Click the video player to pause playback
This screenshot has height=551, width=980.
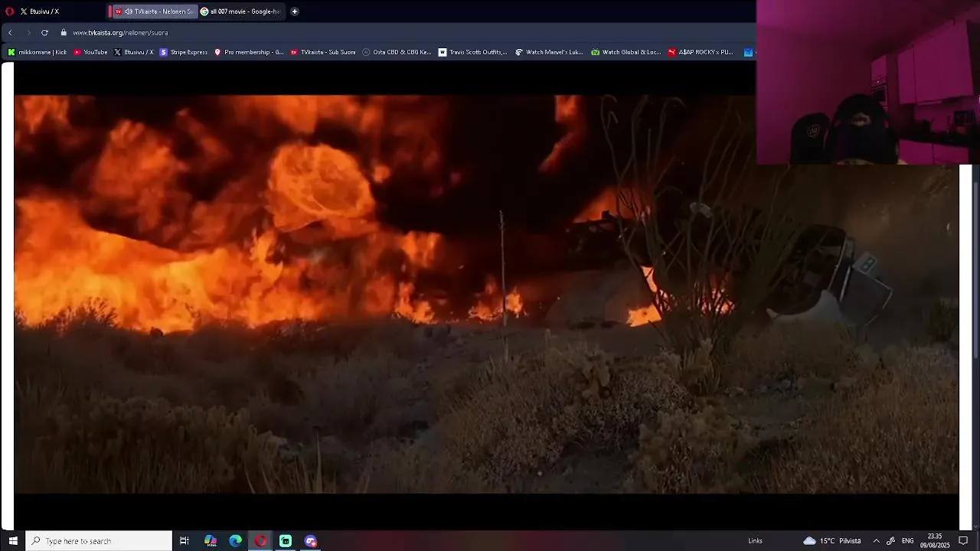(486, 295)
